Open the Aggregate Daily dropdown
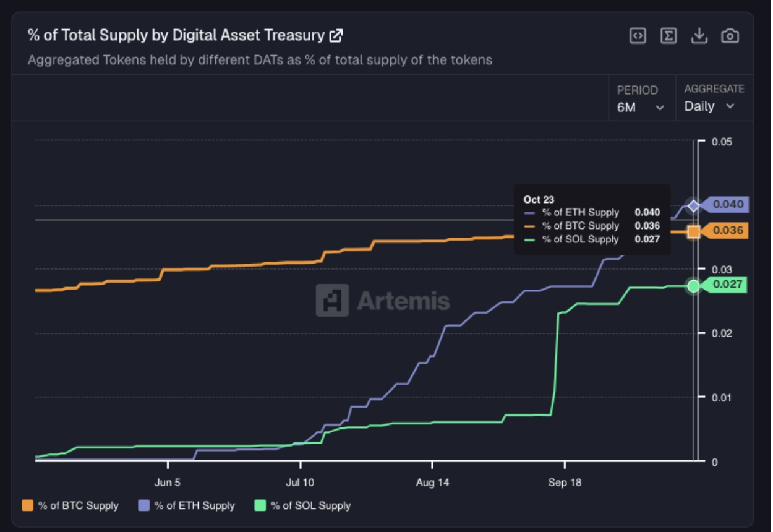 coord(709,106)
